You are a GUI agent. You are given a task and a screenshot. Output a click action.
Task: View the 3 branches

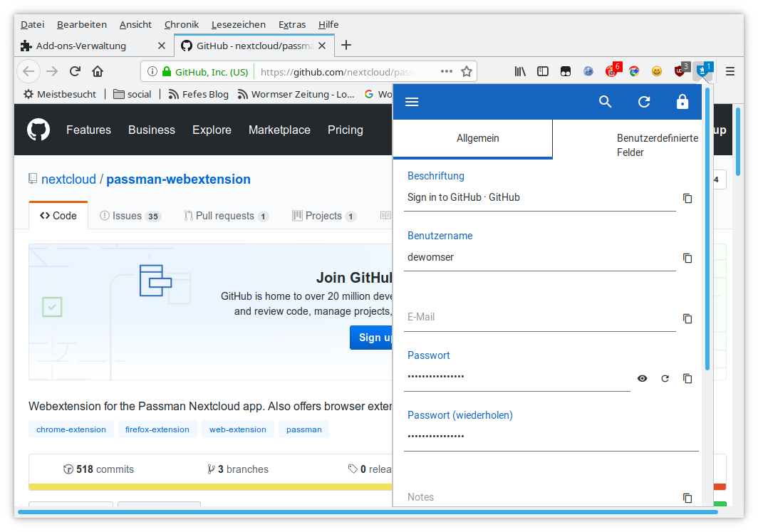(x=238, y=469)
